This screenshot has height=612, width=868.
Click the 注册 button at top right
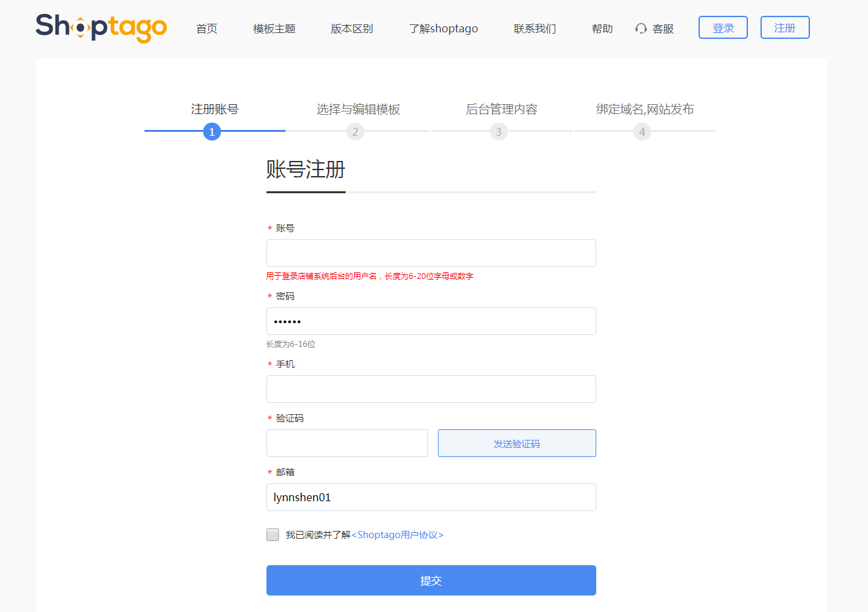coord(785,27)
